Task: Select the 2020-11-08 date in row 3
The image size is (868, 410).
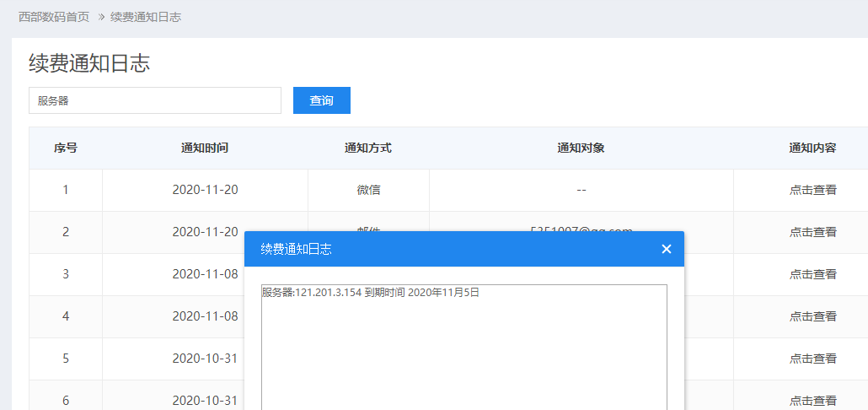Action: (205, 274)
